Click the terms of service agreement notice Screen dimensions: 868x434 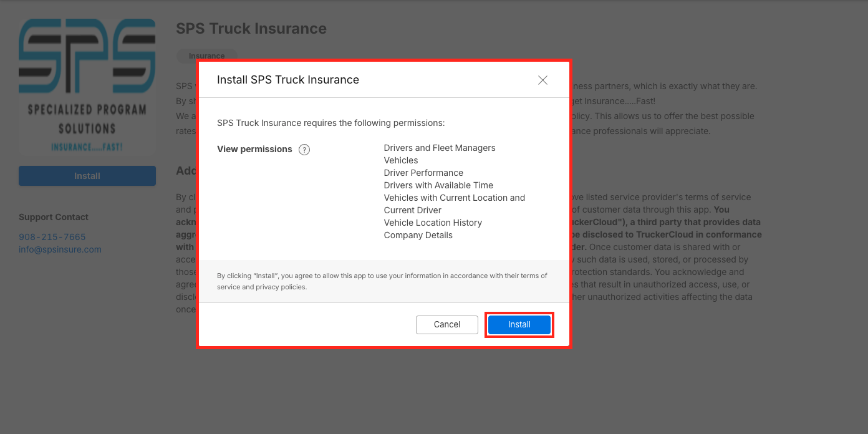click(x=382, y=281)
